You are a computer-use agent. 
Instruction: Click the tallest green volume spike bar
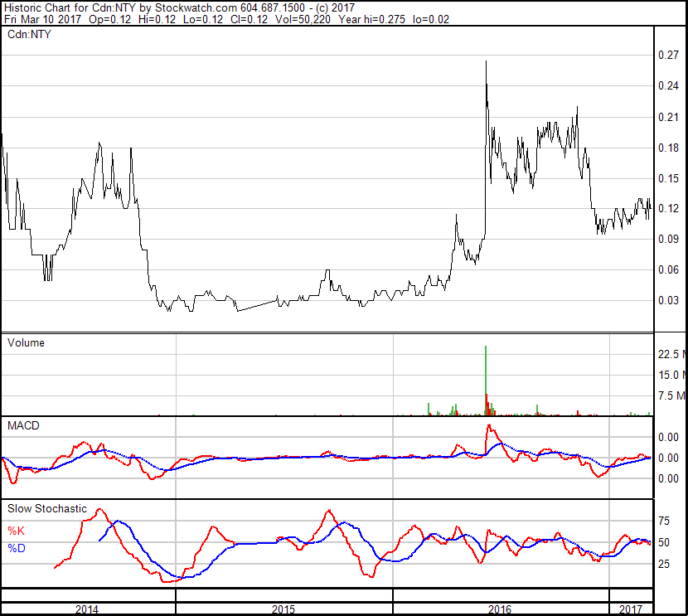[x=486, y=380]
